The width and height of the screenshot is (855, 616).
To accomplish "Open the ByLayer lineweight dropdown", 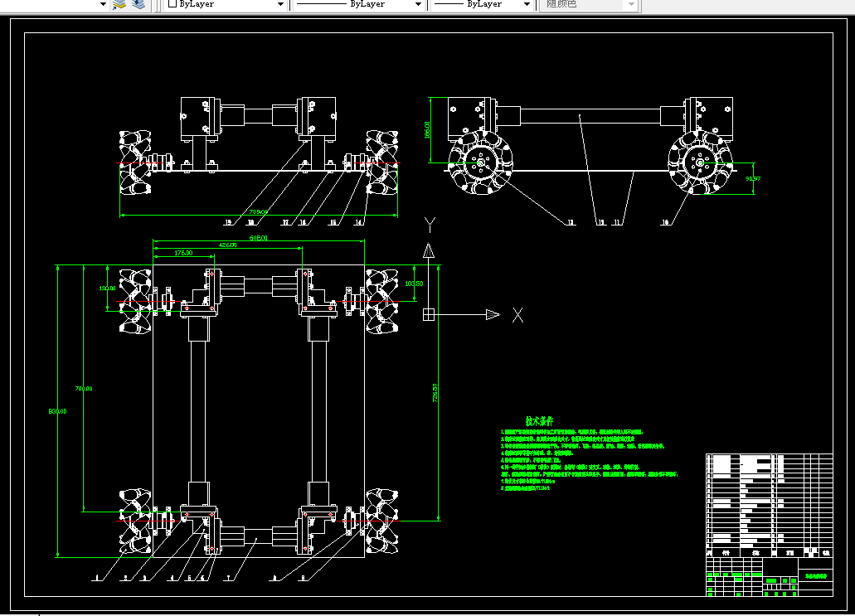I will [482, 4].
